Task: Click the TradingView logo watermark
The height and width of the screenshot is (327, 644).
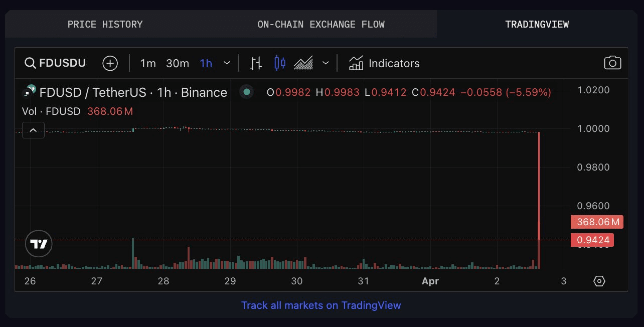Action: tap(39, 244)
